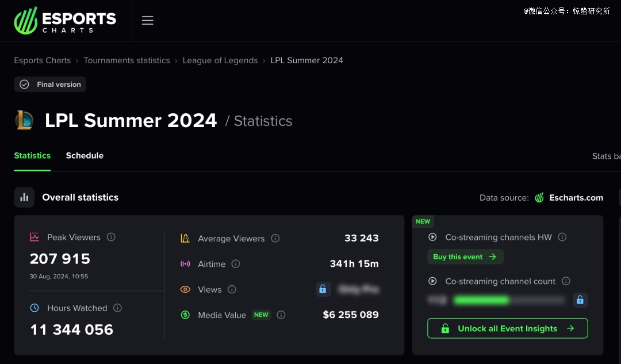Click Unlock all Event Insights button
This screenshot has height=364, width=621.
507,328
